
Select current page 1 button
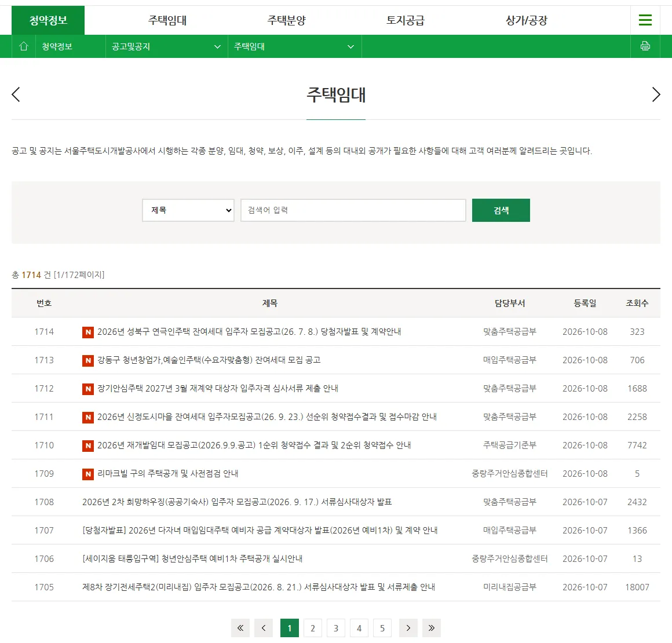pyautogui.click(x=290, y=628)
